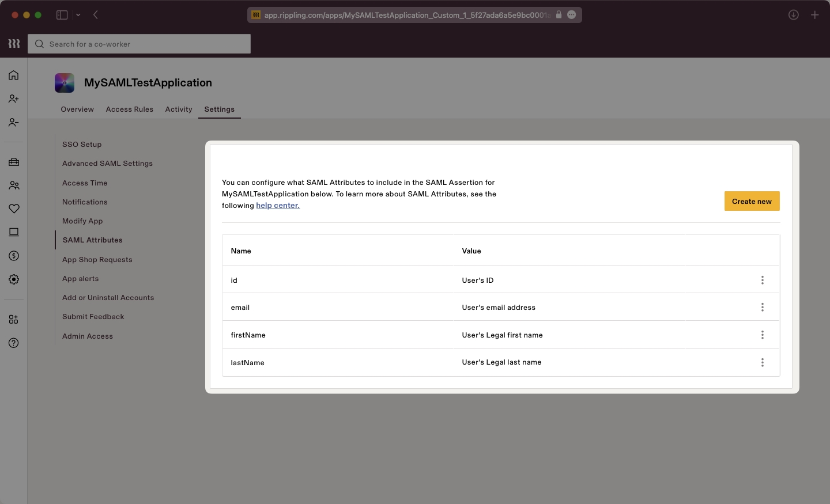Expand the browser sidebar dropdown chevron
This screenshot has height=504, width=830.
pos(79,15)
